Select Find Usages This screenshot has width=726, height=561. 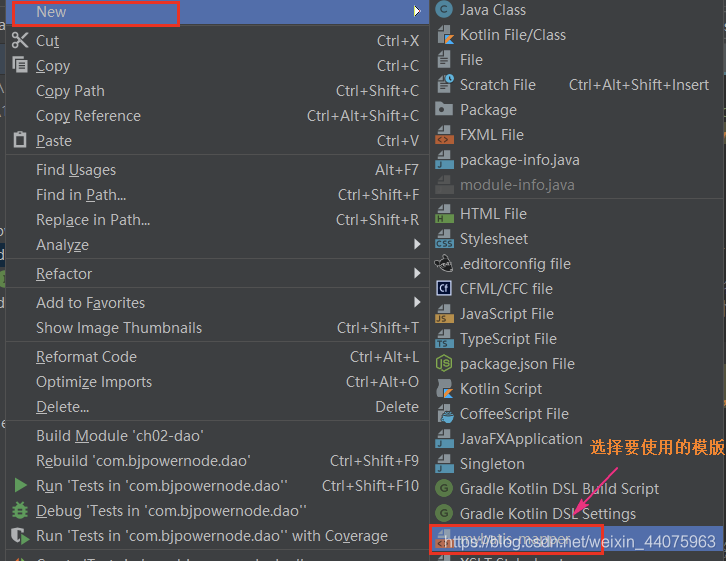[x=218, y=170]
